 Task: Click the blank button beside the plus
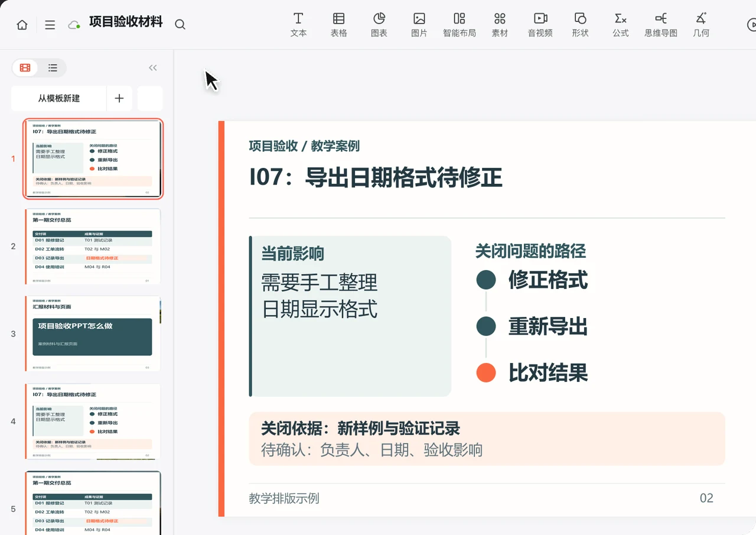(x=150, y=98)
